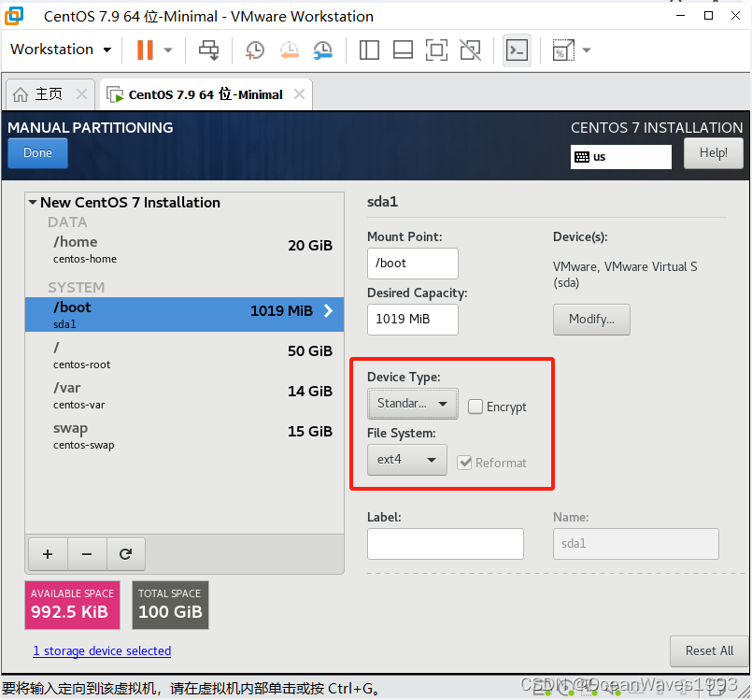Open the stretch guest dropdown arrow
The image size is (752, 700).
click(x=586, y=50)
